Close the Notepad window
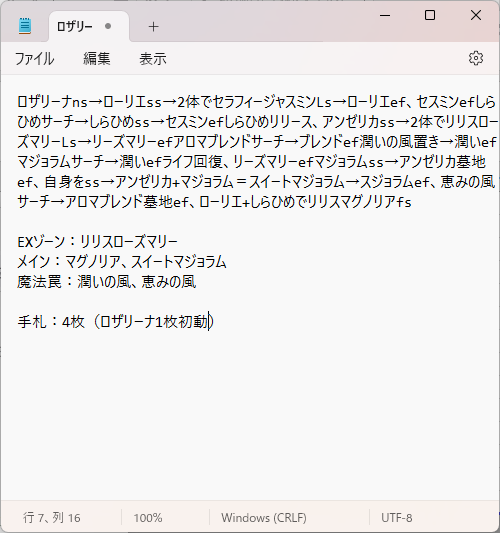Screen dimensions: 500x533 [476, 15]
